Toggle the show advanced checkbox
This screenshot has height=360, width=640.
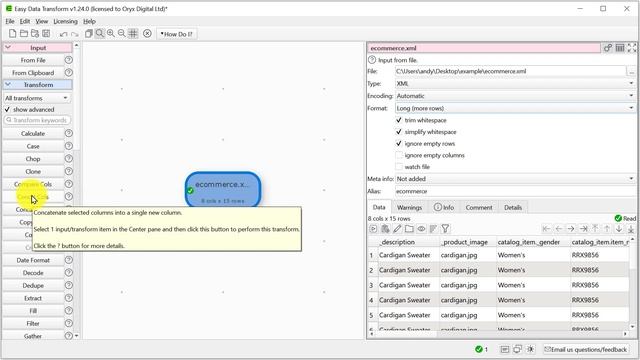pos(7,109)
